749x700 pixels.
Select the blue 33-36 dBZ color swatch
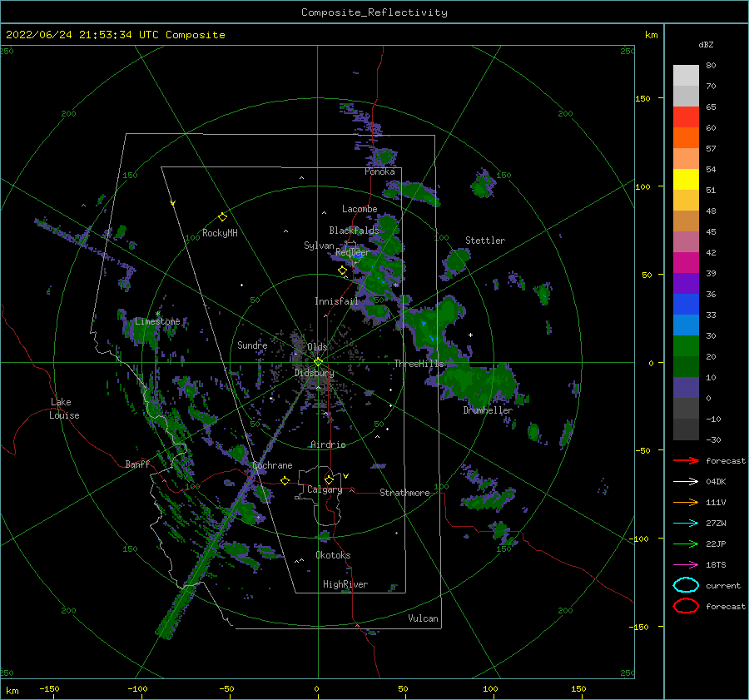[686, 305]
